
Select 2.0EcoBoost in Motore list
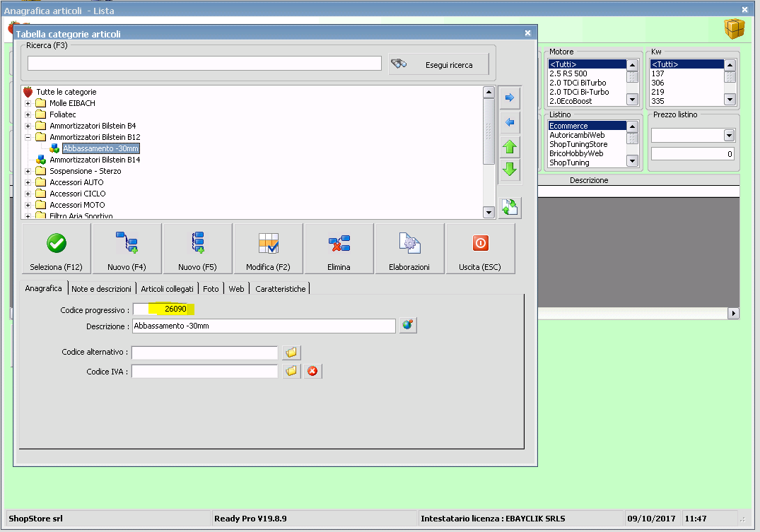(x=587, y=101)
